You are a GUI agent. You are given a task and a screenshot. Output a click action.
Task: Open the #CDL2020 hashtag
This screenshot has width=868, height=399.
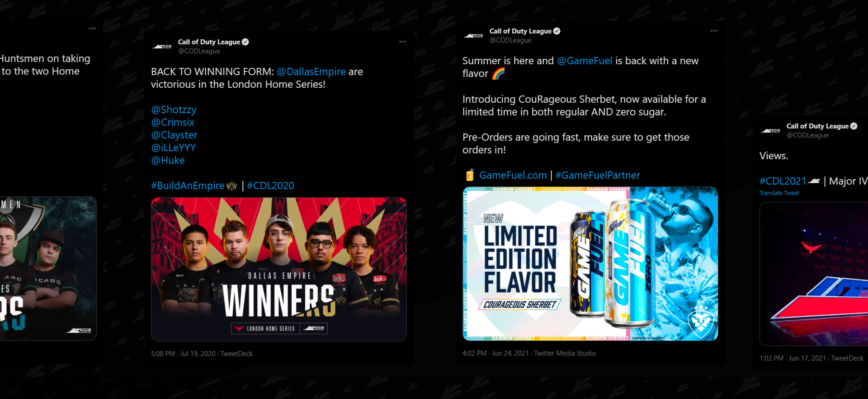coord(270,185)
